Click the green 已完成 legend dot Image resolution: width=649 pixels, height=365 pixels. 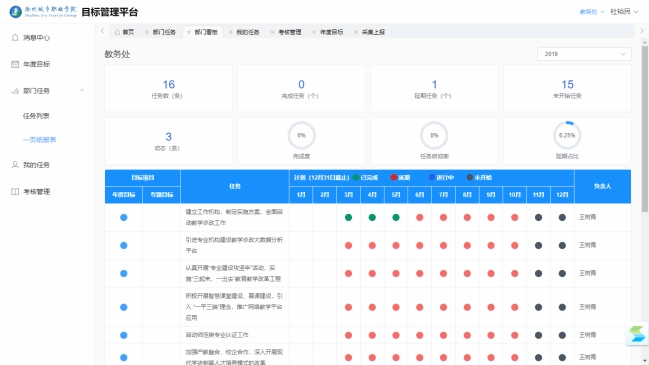point(356,178)
